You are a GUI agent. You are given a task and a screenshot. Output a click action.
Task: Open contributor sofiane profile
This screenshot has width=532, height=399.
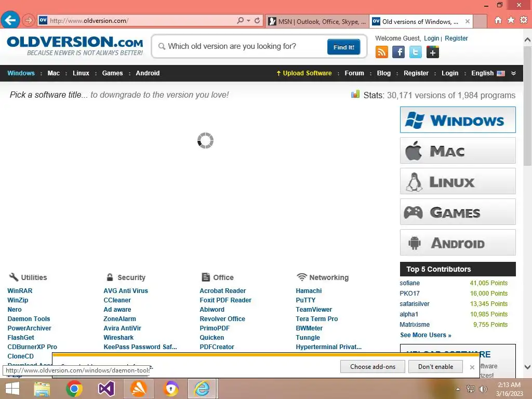click(x=409, y=283)
